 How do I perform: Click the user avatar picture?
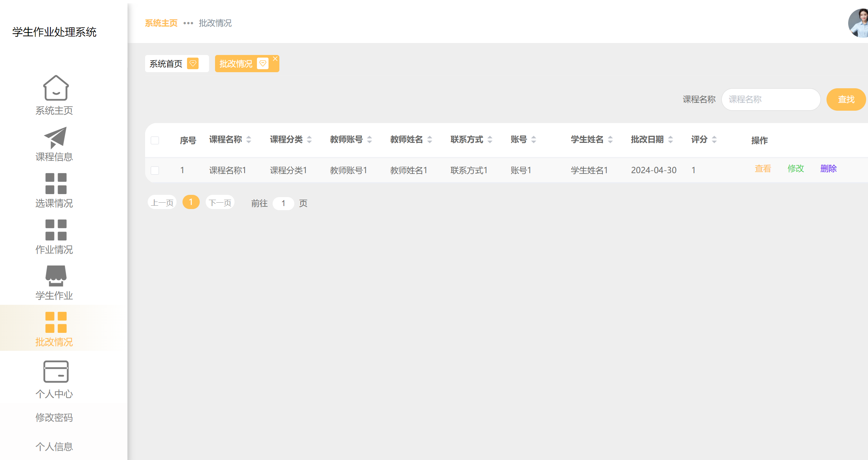(x=859, y=23)
